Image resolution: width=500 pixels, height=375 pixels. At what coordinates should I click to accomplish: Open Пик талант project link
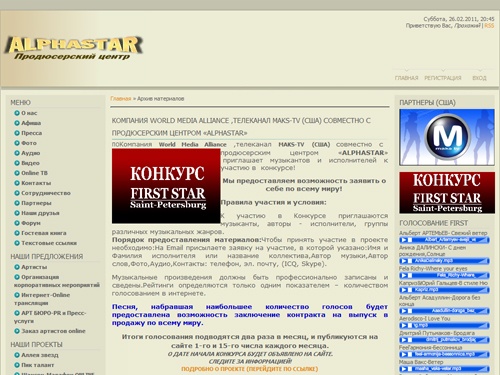37,365
